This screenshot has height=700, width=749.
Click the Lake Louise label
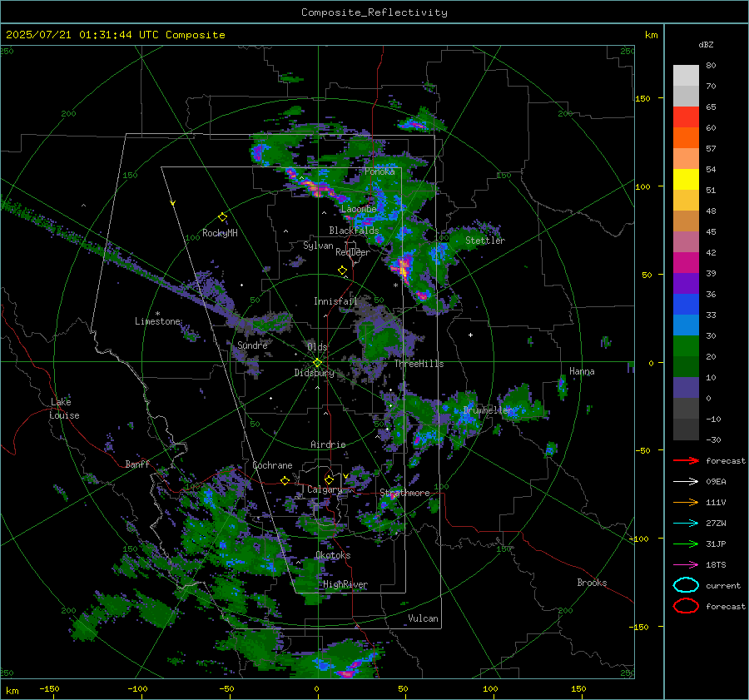pos(64,409)
